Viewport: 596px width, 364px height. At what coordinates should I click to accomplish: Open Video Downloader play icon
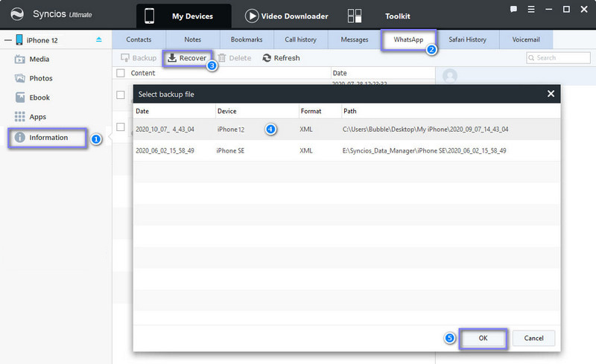[252, 16]
